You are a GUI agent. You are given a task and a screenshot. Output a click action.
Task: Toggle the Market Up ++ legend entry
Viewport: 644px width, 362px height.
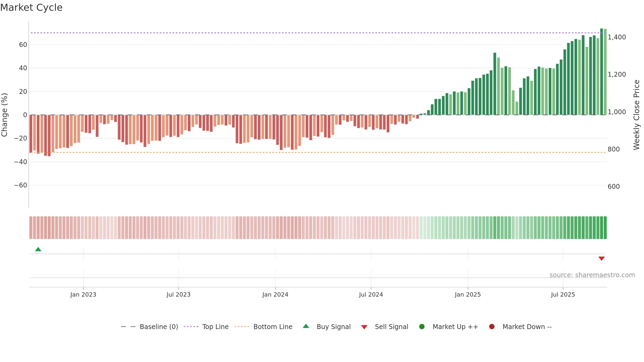(x=448, y=327)
